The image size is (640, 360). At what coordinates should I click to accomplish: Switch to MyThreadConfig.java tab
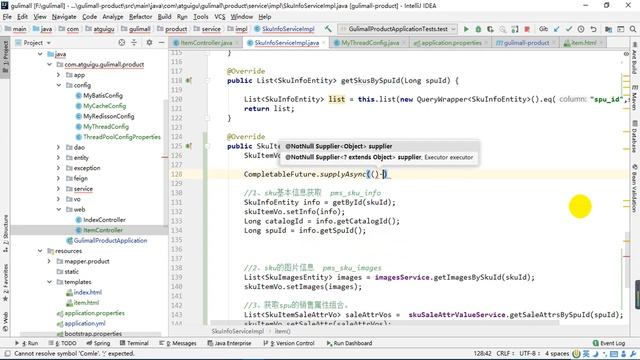[369, 42]
